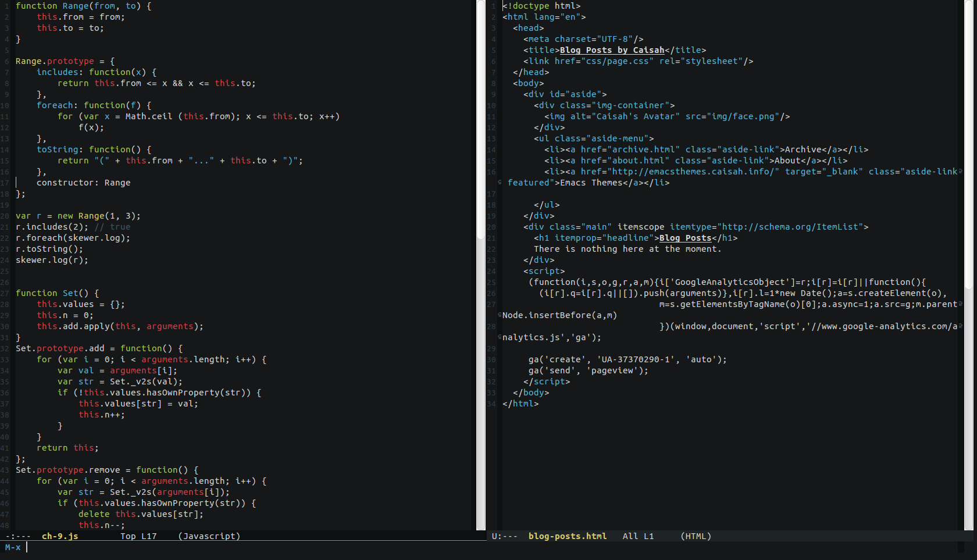Click 'There is nothing here at the moment.'
The image size is (977, 560).
(x=627, y=249)
